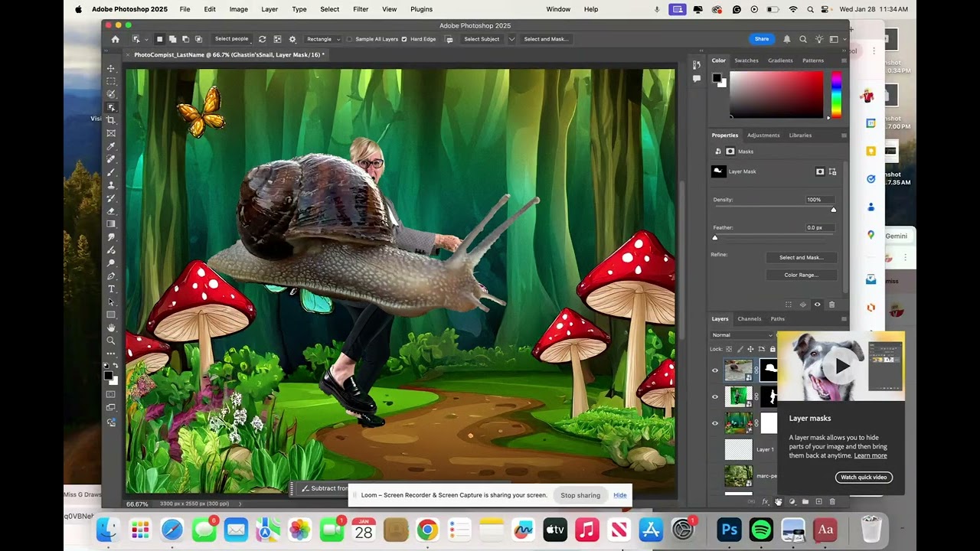Open the Normal blend mode dropdown

pos(743,335)
